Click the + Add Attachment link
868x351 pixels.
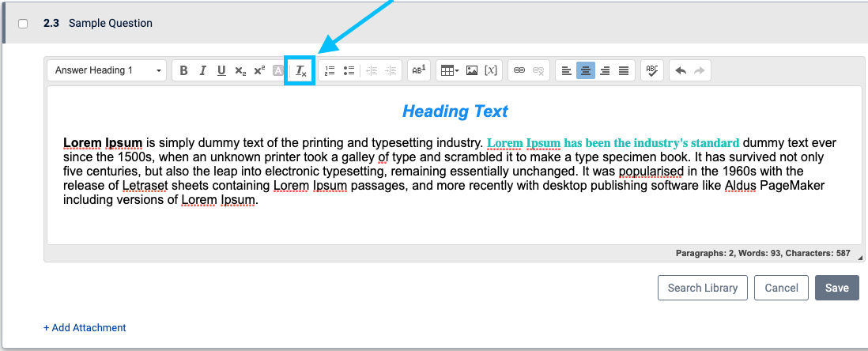pos(85,328)
